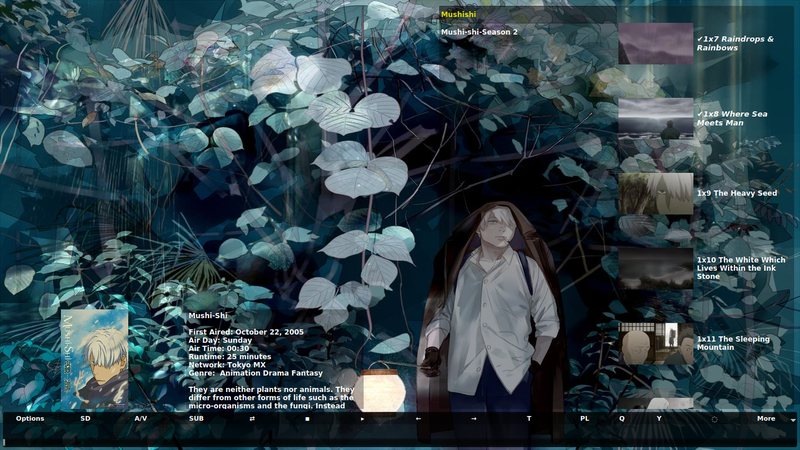Click '1x10 The White Which Lives Within the Ink Stone'
Screen dimensions: 800x450
[x=741, y=268]
